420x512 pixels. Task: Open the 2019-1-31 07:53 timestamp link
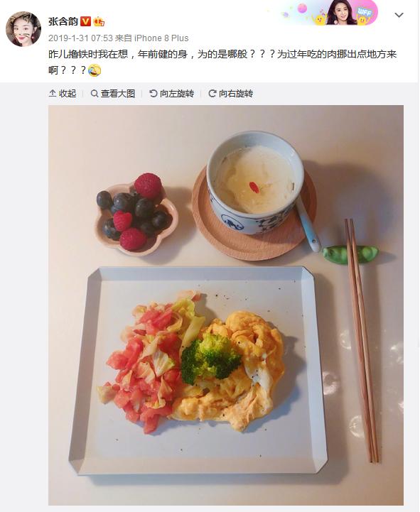(x=80, y=38)
